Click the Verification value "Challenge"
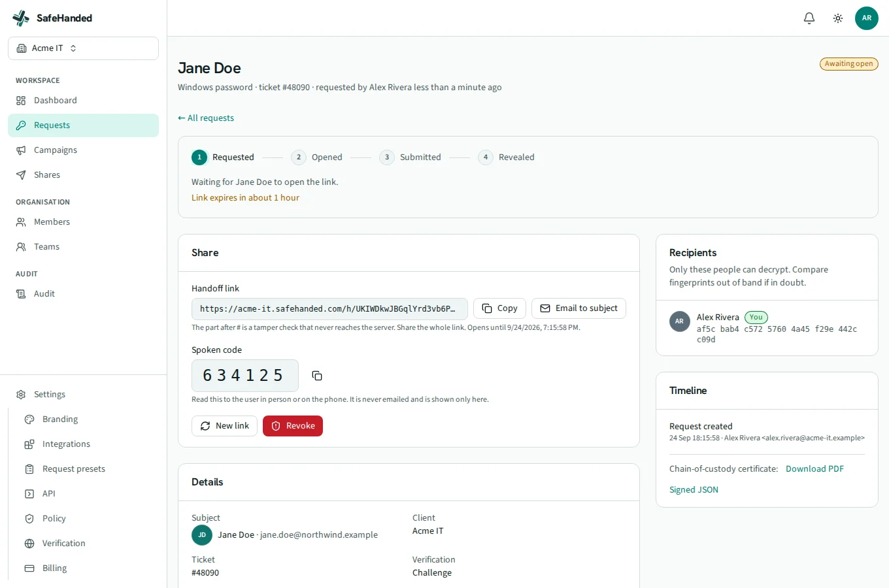889x588 pixels. (x=432, y=573)
